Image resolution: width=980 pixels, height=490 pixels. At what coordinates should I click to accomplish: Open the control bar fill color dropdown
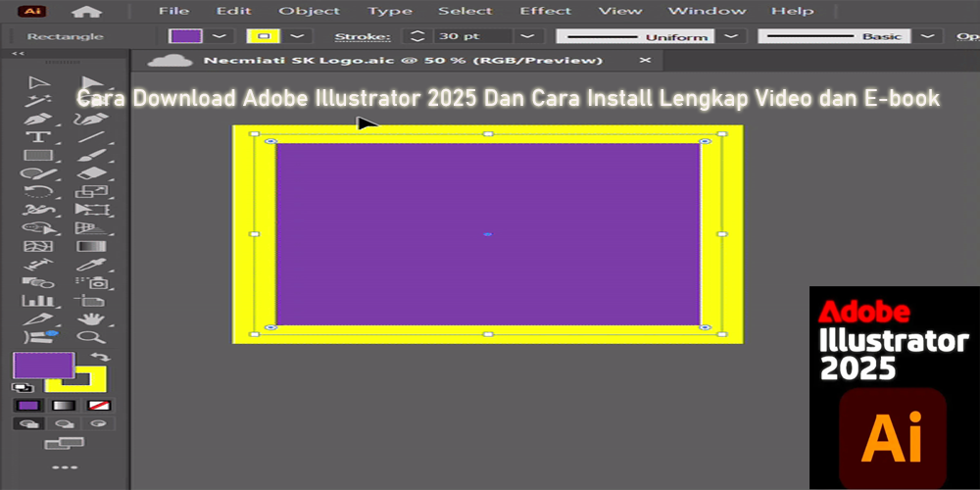[x=220, y=36]
